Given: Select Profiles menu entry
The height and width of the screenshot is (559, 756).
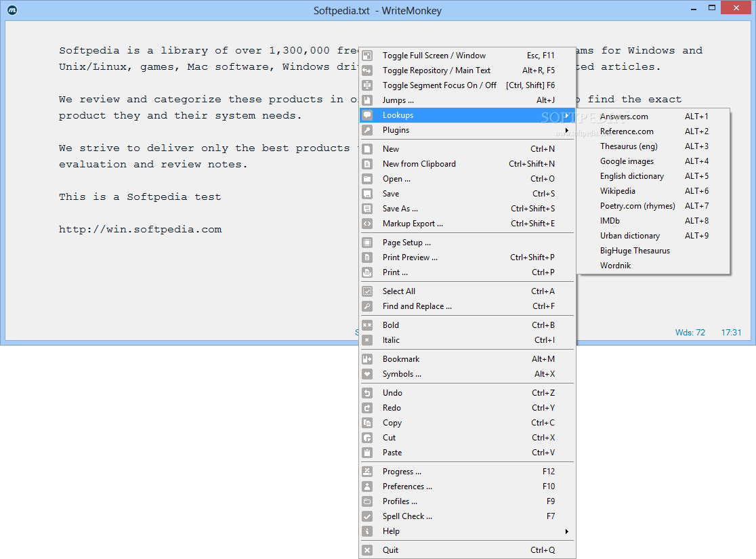Looking at the screenshot, I should (x=467, y=501).
